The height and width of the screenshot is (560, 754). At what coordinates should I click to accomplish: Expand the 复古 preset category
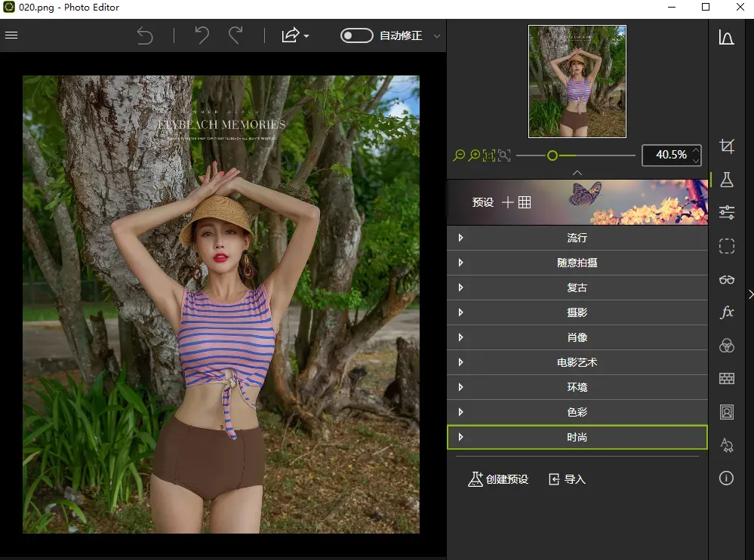pos(577,288)
